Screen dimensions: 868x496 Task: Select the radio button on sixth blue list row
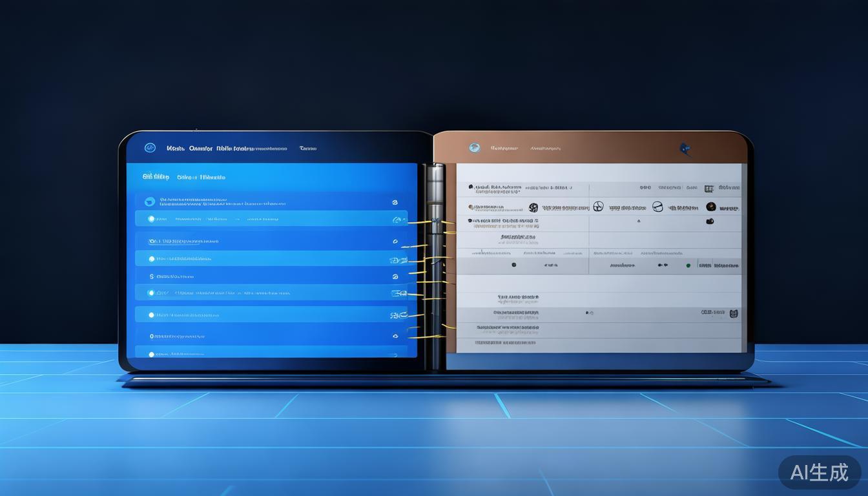[x=151, y=293]
